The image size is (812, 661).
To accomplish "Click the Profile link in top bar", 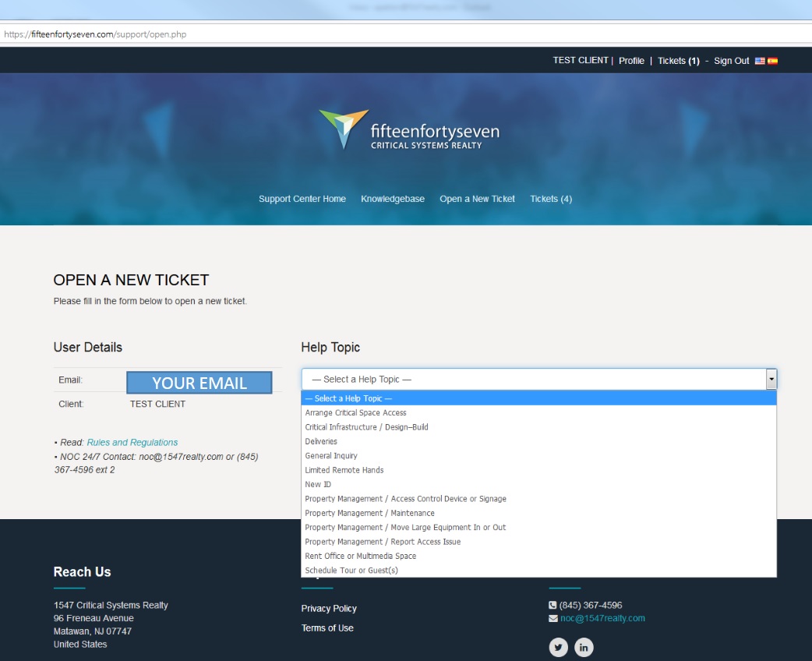I will 631,61.
